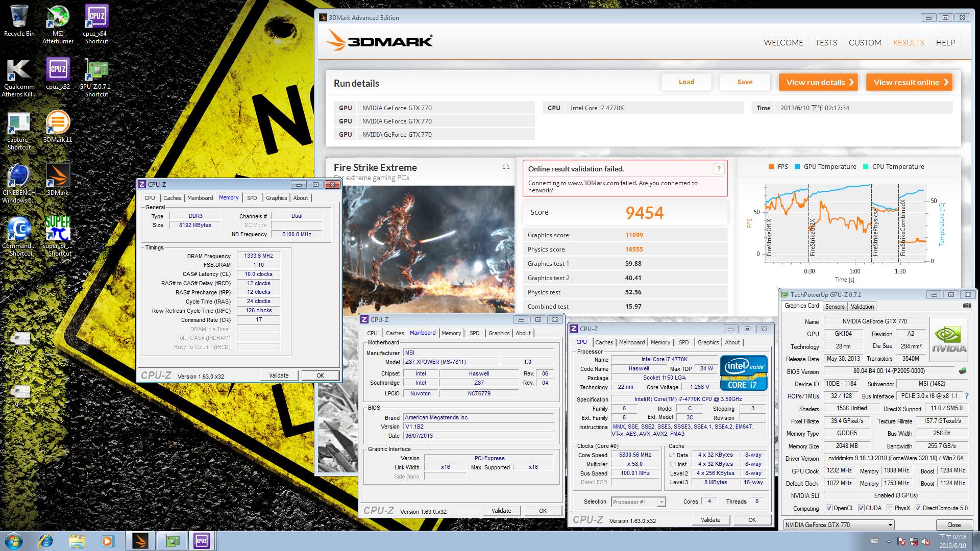Open the Windows Start button

14,541
